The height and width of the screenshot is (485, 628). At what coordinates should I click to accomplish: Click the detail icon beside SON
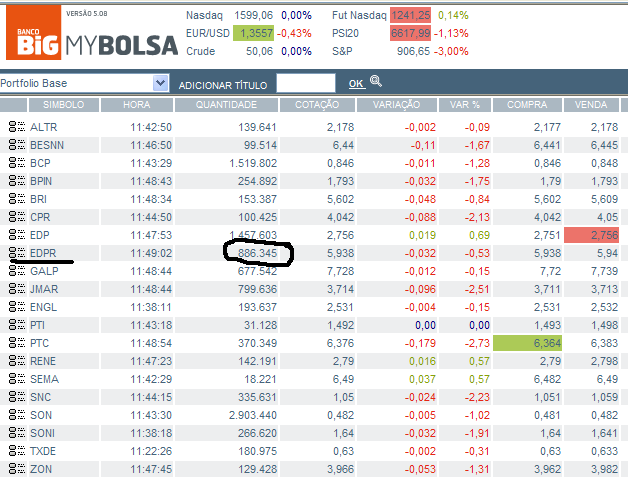point(17,415)
